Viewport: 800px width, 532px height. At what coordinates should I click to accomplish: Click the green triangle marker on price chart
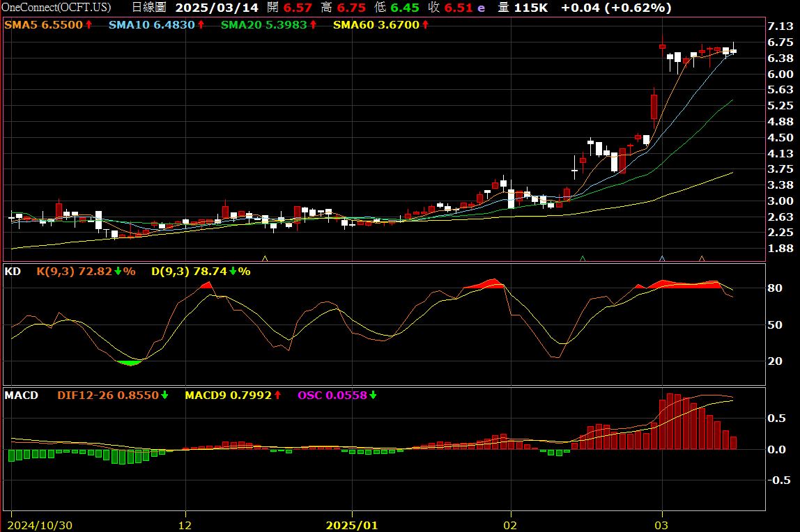click(583, 258)
